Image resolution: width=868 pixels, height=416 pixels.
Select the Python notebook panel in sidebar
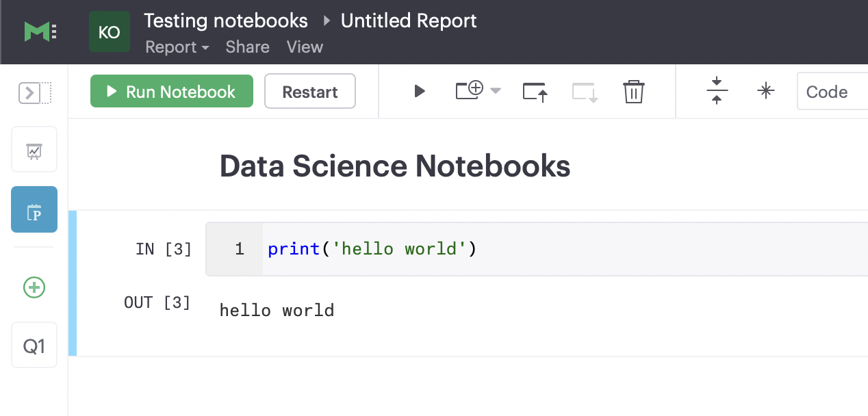tap(34, 209)
